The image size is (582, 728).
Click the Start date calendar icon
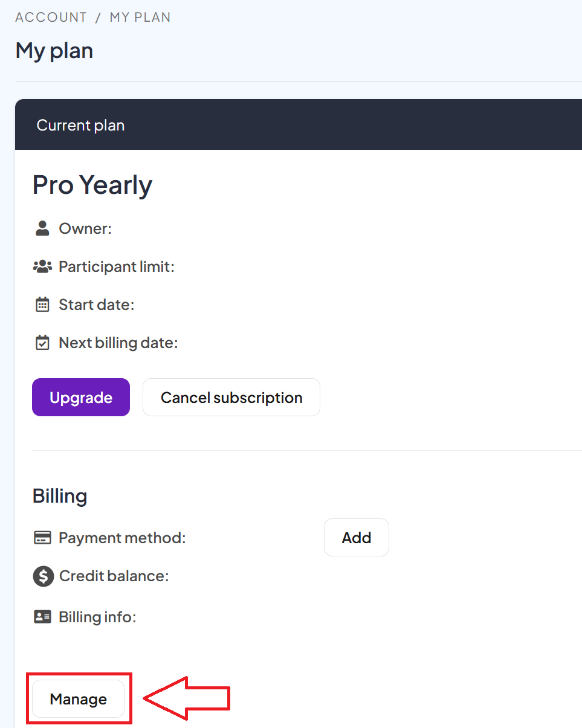[42, 304]
